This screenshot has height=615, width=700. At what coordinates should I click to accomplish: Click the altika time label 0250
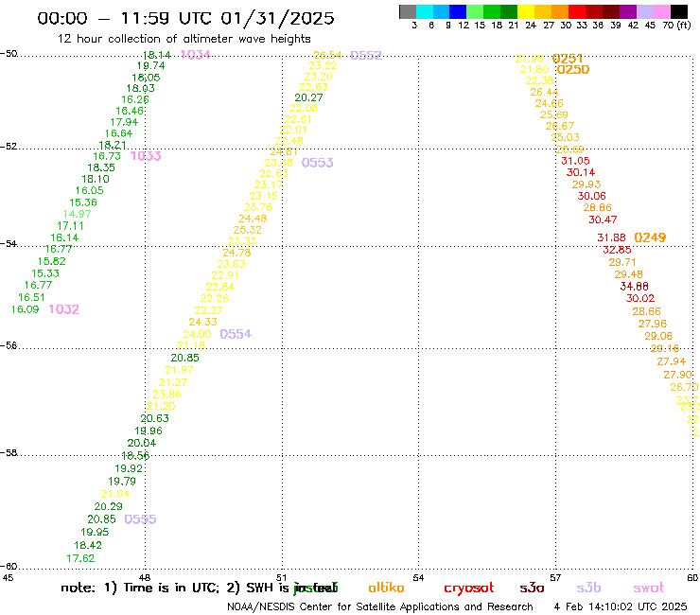573,70
